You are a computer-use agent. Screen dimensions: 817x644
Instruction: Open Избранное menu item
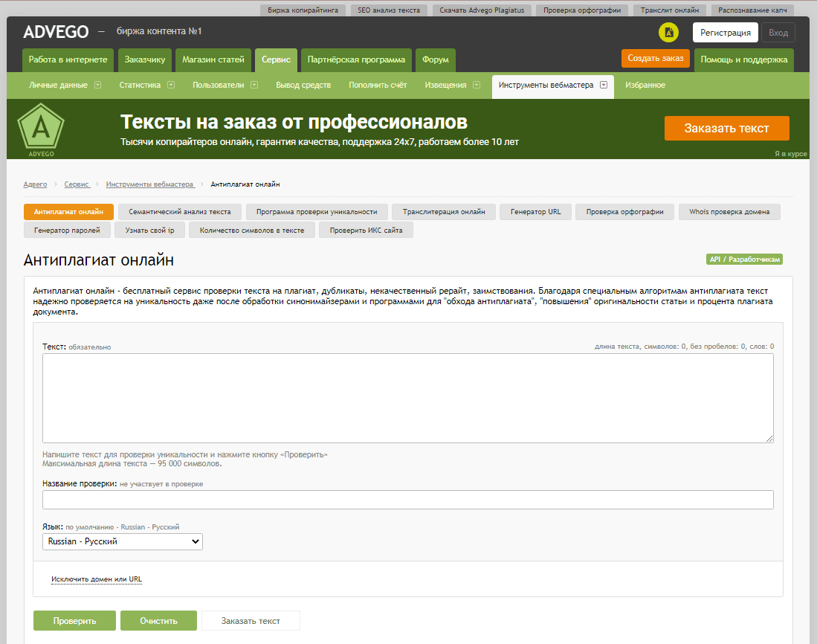click(x=645, y=85)
